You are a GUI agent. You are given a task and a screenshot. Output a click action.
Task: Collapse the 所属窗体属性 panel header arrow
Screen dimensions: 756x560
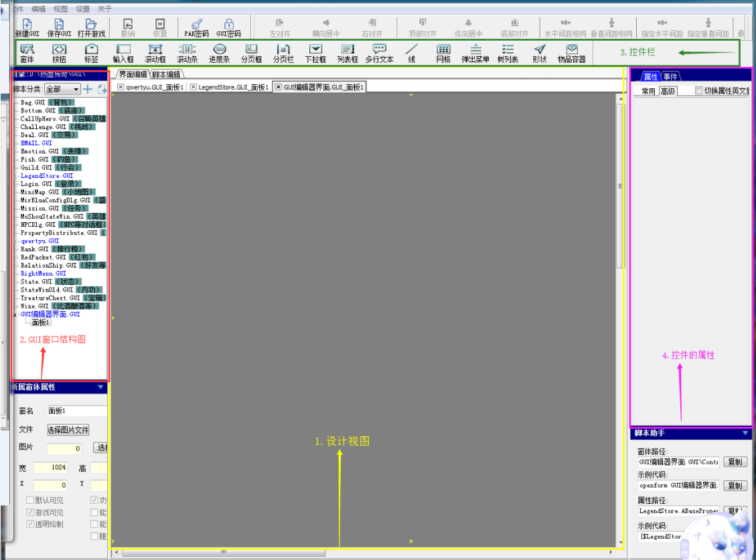[100, 387]
